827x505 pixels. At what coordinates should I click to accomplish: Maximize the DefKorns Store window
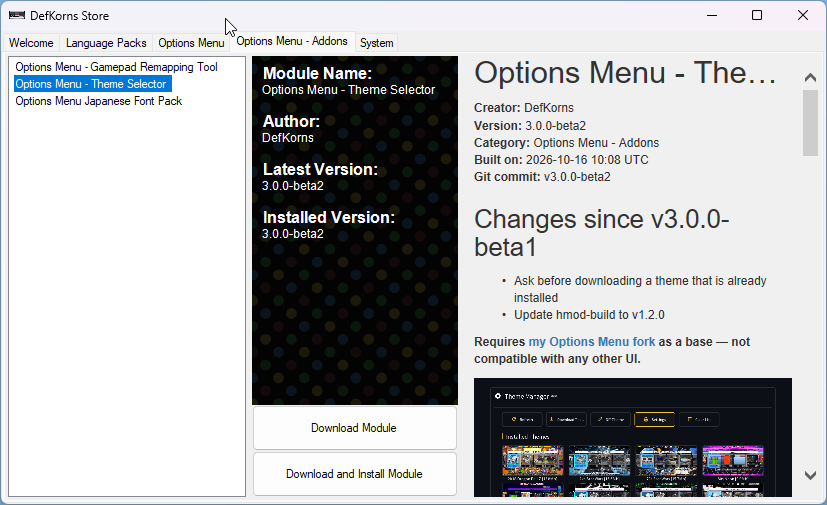click(x=757, y=15)
